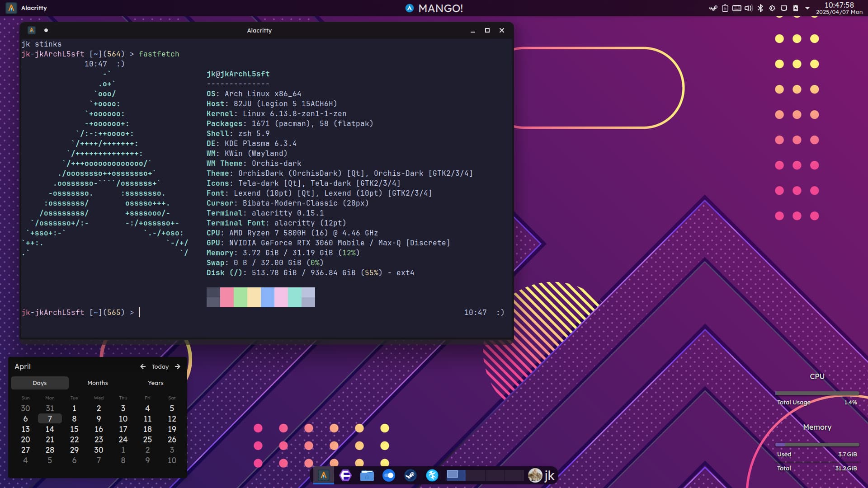868x488 pixels.
Task: Open the Steam tray icon
Action: point(713,8)
